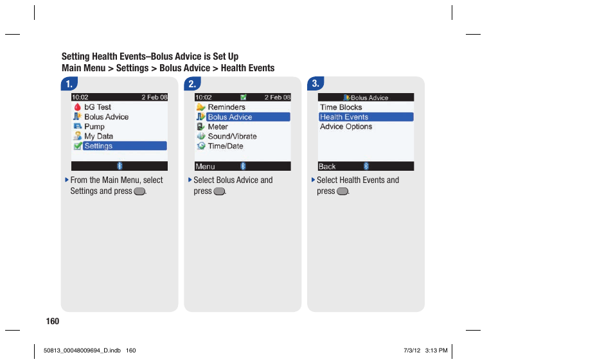Click the Pump icon in screen 1
This screenshot has width=613, height=364.
point(77,126)
